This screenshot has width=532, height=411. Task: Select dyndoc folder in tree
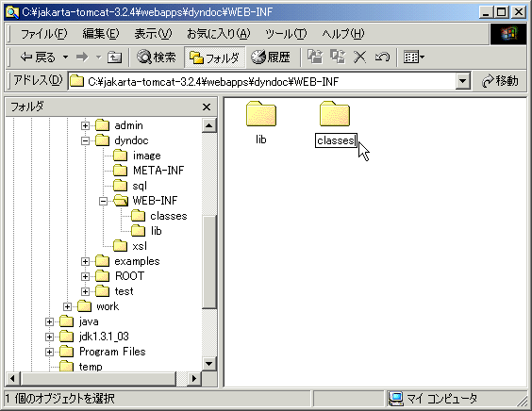click(131, 140)
